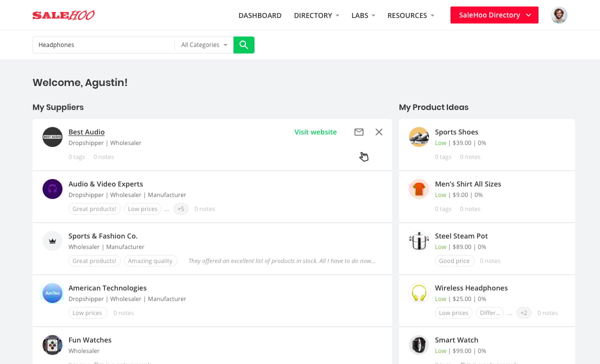Click the user profile picture
600x364 pixels.
click(x=558, y=15)
